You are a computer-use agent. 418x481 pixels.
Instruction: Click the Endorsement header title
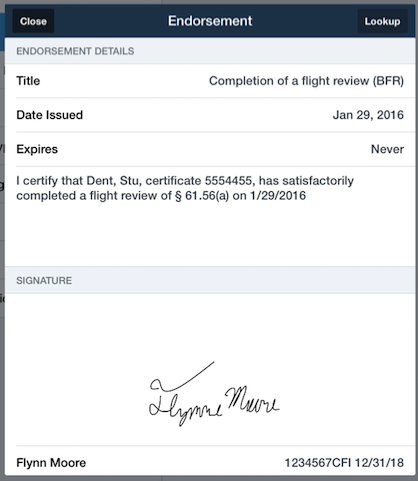pos(210,21)
